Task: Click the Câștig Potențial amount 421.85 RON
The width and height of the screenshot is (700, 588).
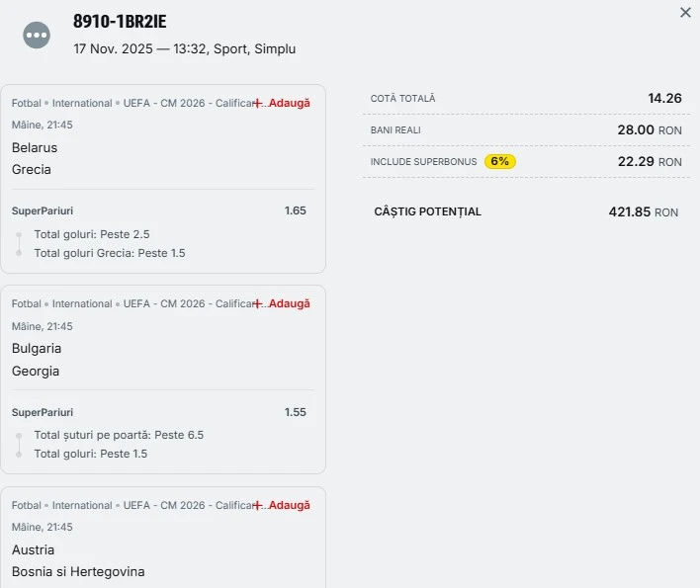Action: point(643,211)
